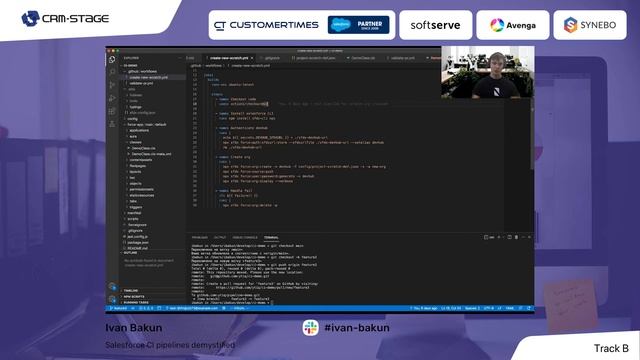The height and width of the screenshot is (360, 640).
Task: Click the CRM-Stage logo
Action: [x=65, y=19]
